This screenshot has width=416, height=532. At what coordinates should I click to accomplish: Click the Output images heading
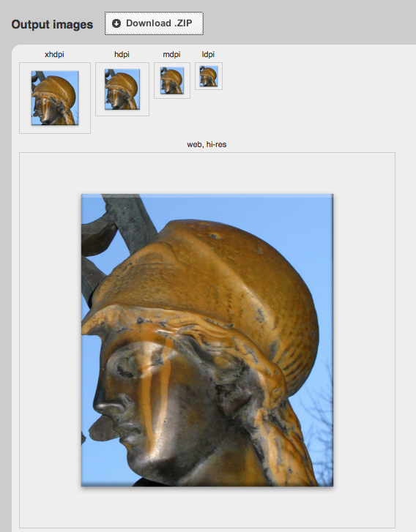pos(52,24)
